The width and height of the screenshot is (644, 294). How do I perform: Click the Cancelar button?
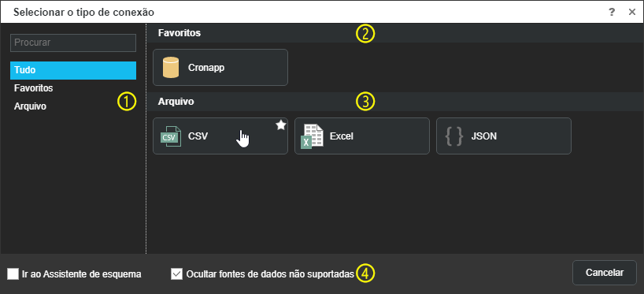pyautogui.click(x=605, y=273)
